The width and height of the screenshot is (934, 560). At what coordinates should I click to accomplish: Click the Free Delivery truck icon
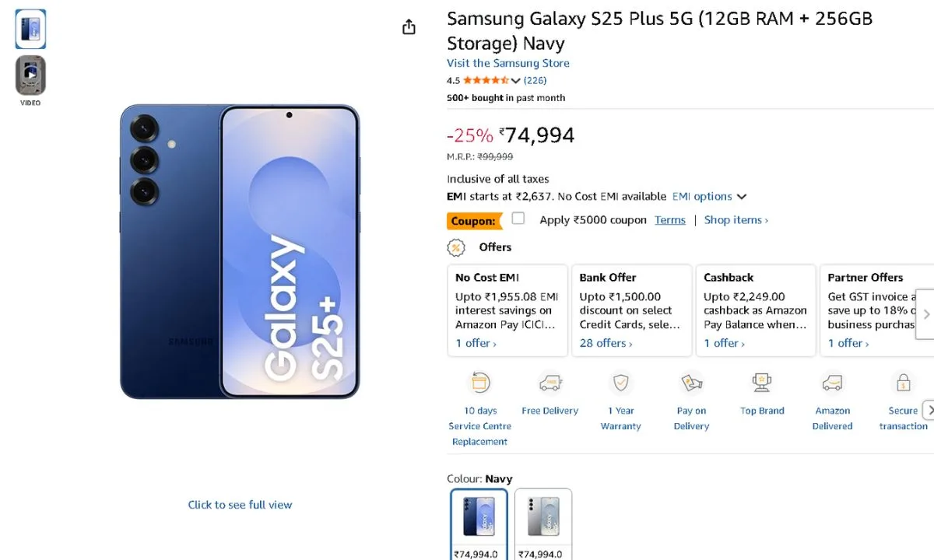tap(550, 383)
